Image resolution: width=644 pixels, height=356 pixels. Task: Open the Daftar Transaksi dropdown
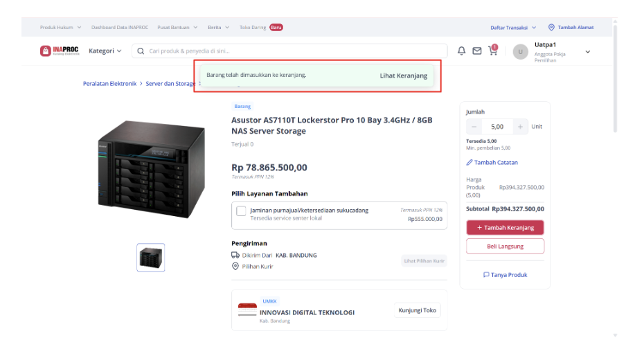[x=513, y=28]
